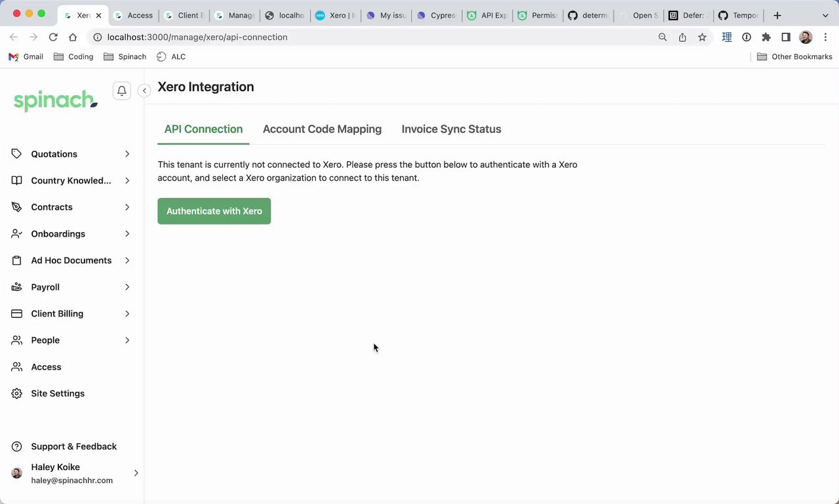Image resolution: width=839 pixels, height=504 pixels.
Task: Click the Payroll hand-coins icon
Action: coord(17,287)
